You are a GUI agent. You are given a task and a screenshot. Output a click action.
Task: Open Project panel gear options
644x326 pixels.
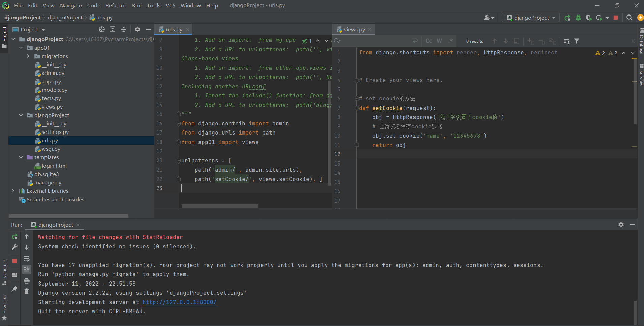[x=137, y=29]
